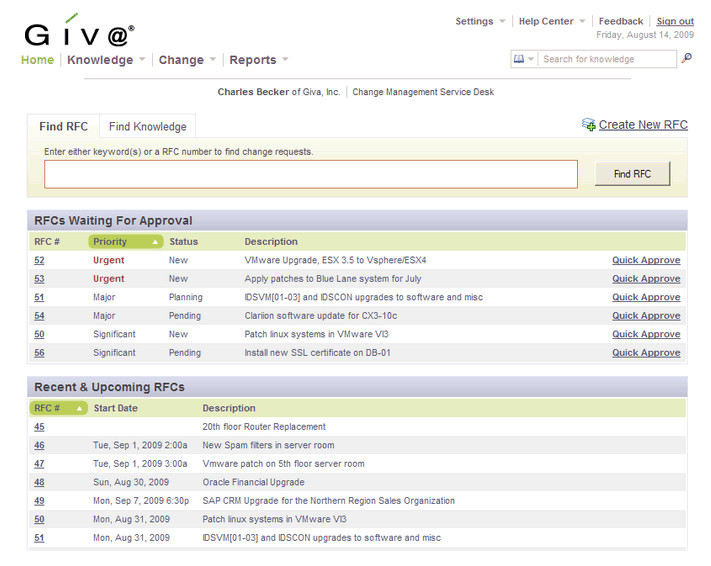Sort waiting list by Description header
The image size is (711, 566).
pos(271,242)
